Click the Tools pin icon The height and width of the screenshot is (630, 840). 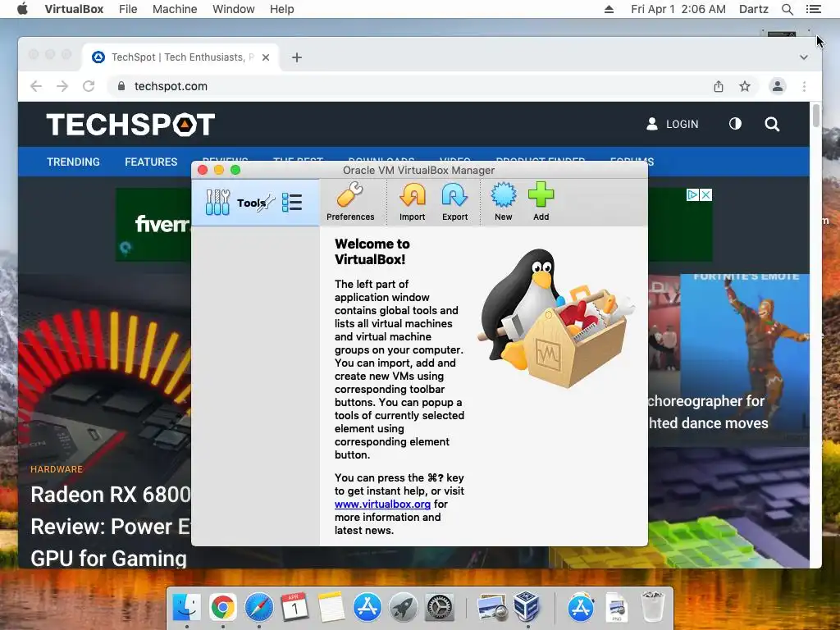point(265,203)
